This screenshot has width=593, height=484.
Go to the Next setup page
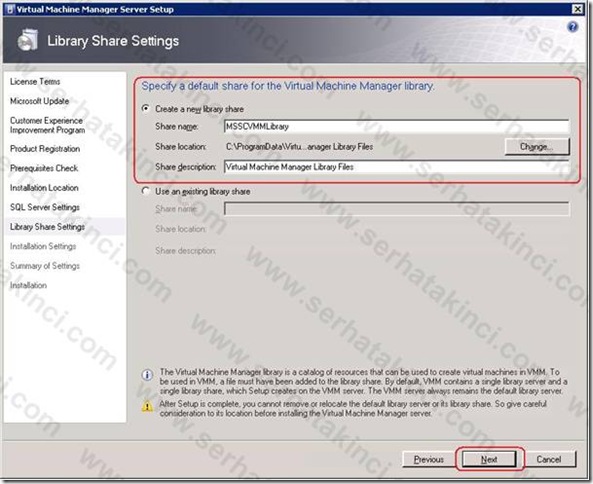pos(489,459)
